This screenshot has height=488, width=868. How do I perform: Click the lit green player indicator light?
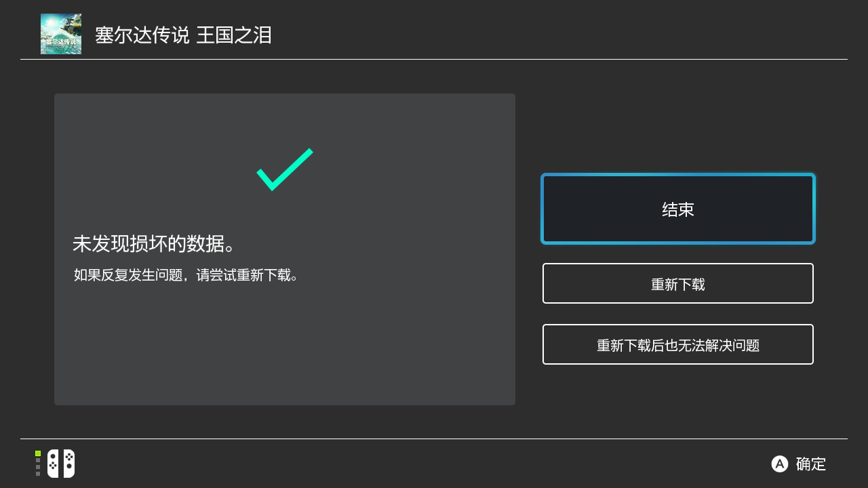point(38,453)
